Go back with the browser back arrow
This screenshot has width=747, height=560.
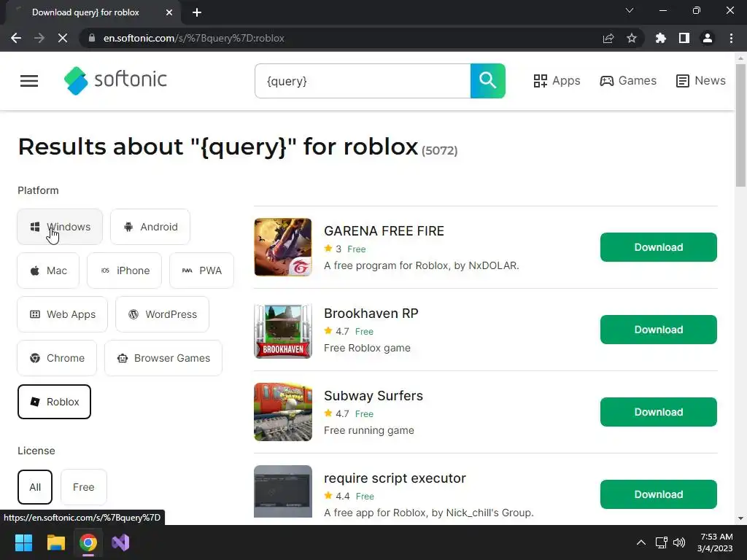16,38
